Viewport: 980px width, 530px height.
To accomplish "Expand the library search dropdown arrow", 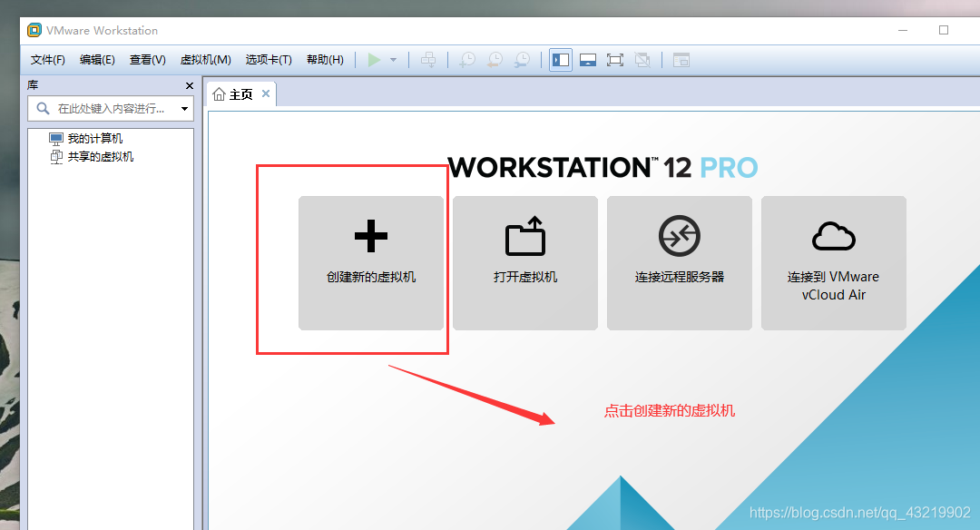I will tap(184, 109).
